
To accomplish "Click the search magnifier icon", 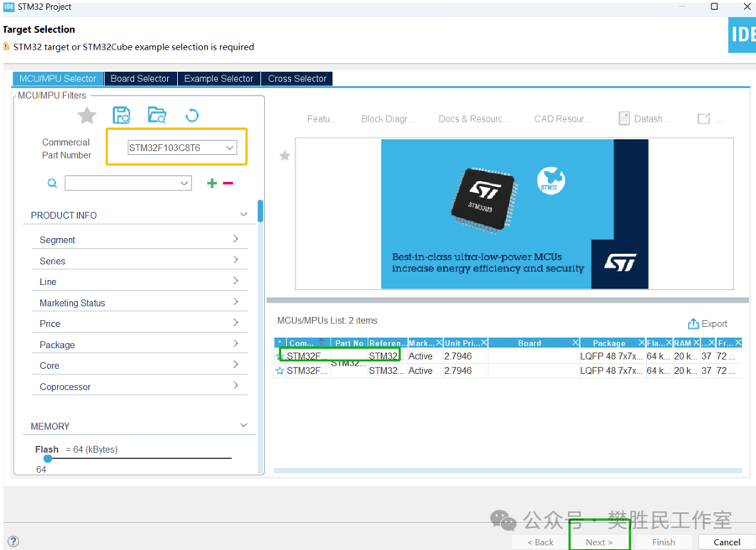I will click(x=52, y=184).
